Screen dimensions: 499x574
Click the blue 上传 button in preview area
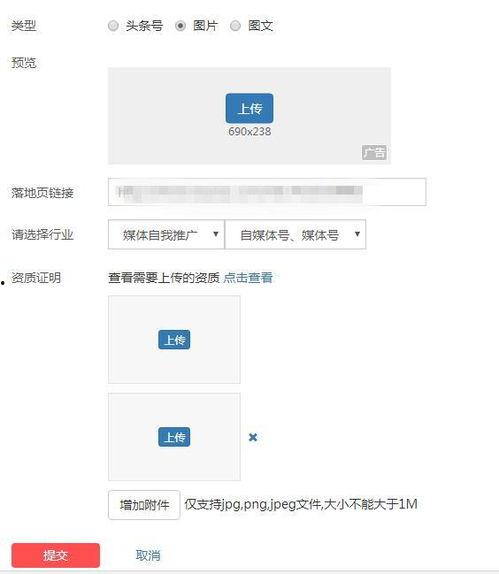pos(249,108)
